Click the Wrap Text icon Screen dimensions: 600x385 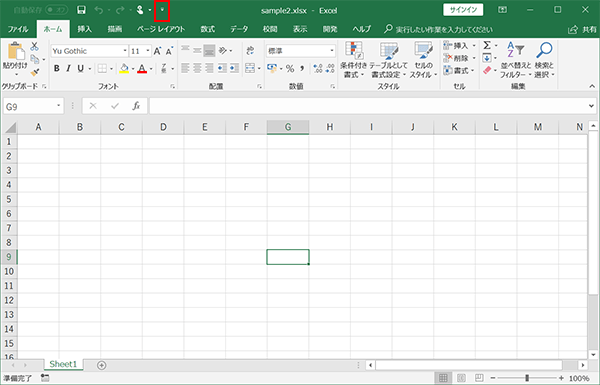click(x=250, y=51)
